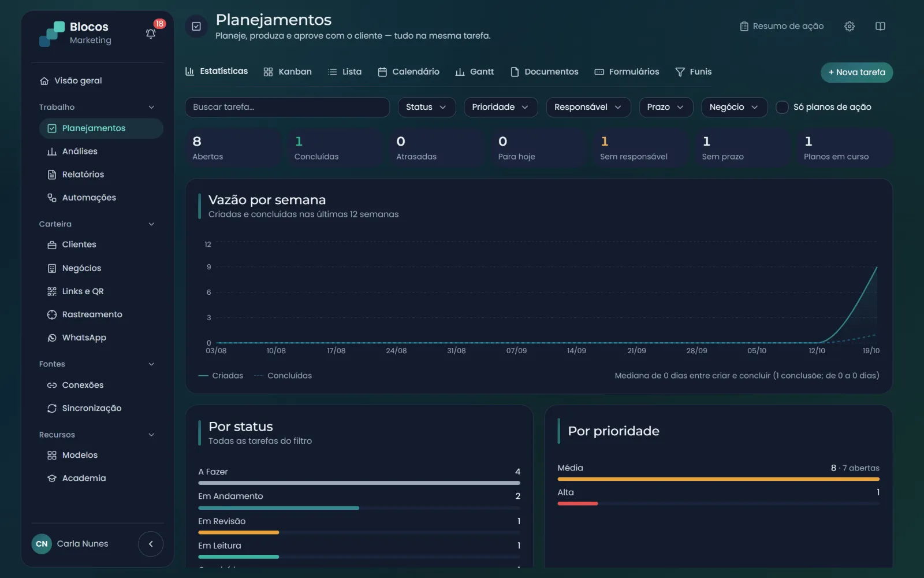
Task: Collapse the Recursos sidebar section
Action: 151,435
